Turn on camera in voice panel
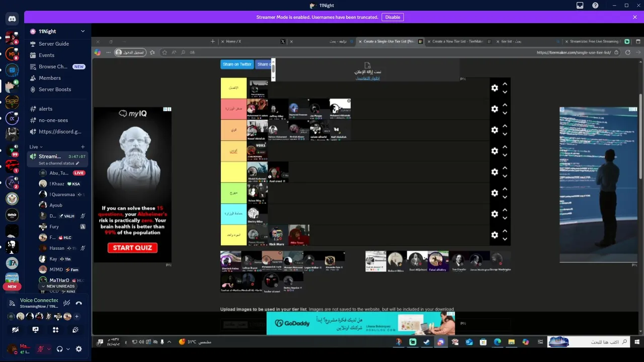This screenshot has width=644, height=362. pos(16,330)
